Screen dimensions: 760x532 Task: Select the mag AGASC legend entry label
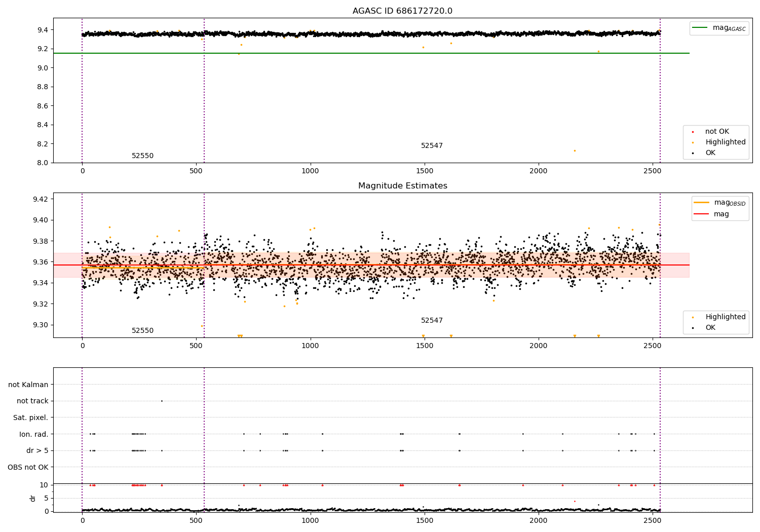pos(729,28)
